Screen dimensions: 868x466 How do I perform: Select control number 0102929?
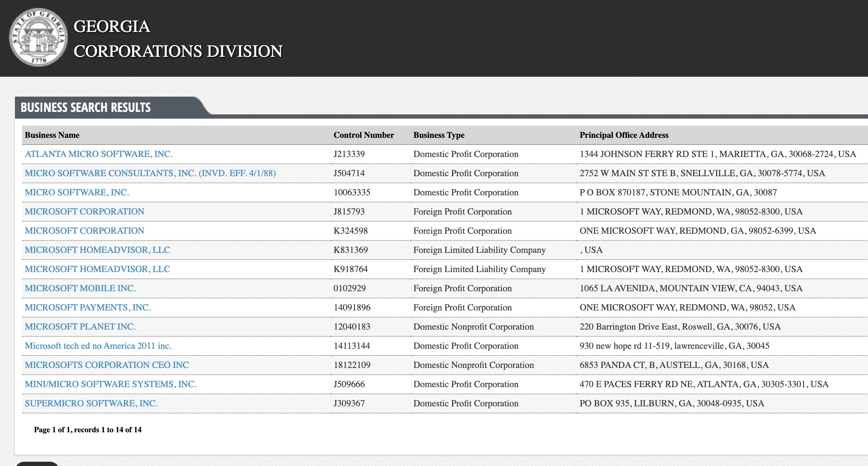click(349, 288)
